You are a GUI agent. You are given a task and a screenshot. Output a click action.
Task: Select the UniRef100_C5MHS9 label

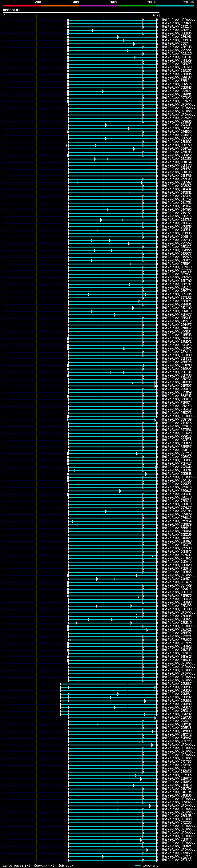point(177,525)
